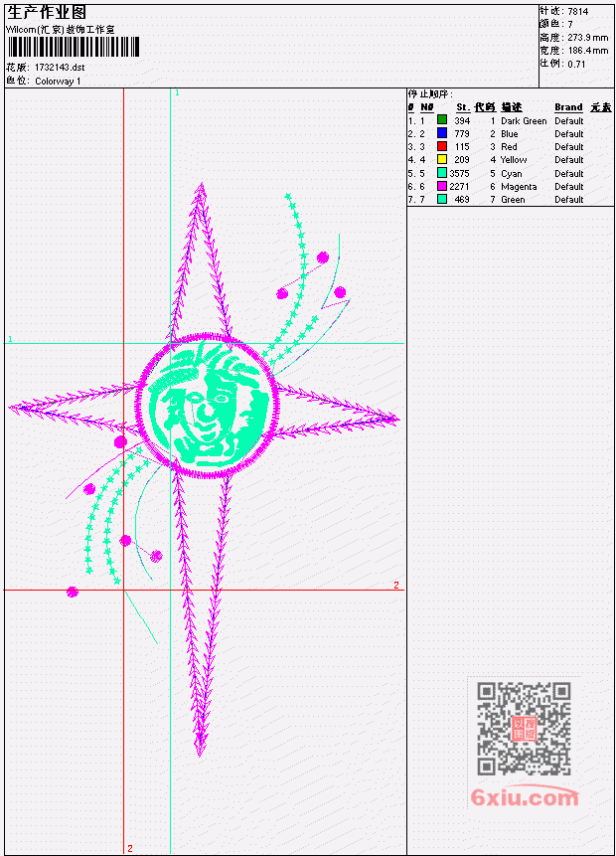Image resolution: width=616 pixels, height=856 pixels.
Task: Click the file name '1732143.dst'
Action: (60, 68)
